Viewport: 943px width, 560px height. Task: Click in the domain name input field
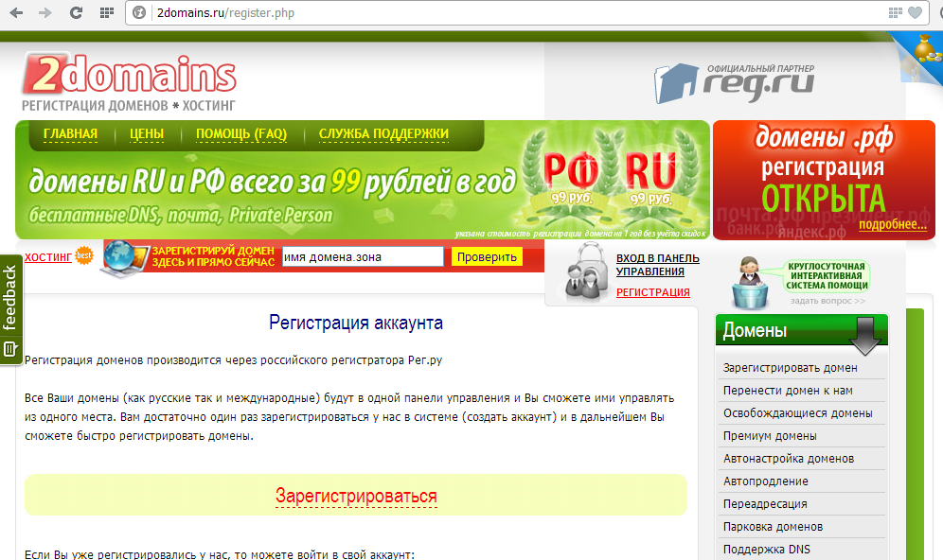coord(363,256)
